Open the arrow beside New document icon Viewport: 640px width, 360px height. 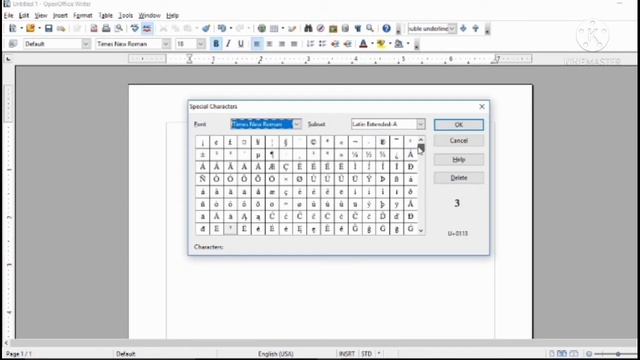point(21,29)
